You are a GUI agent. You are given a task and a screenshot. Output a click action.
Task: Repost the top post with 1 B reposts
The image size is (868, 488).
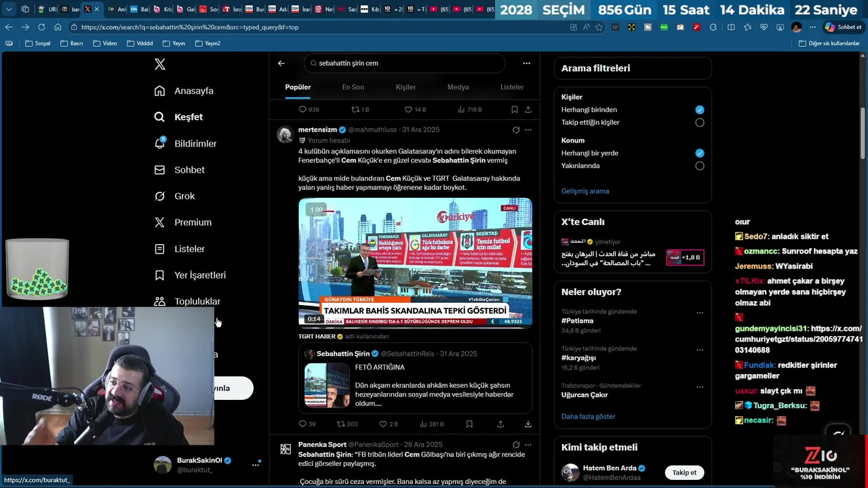point(355,110)
